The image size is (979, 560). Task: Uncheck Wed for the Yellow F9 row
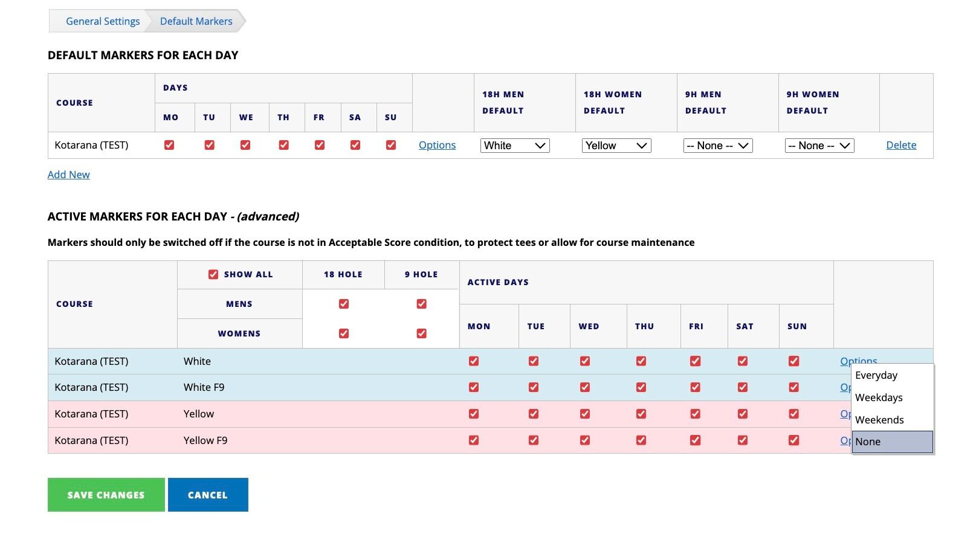(585, 440)
